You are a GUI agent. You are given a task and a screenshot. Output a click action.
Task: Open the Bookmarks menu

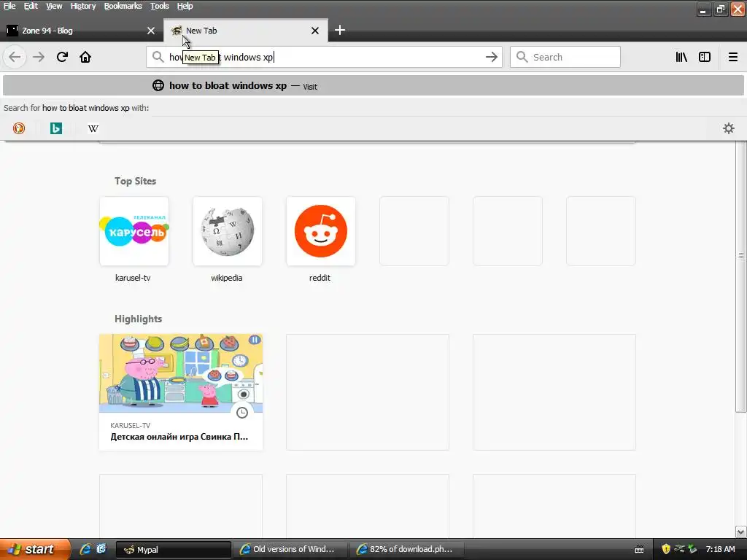[123, 6]
